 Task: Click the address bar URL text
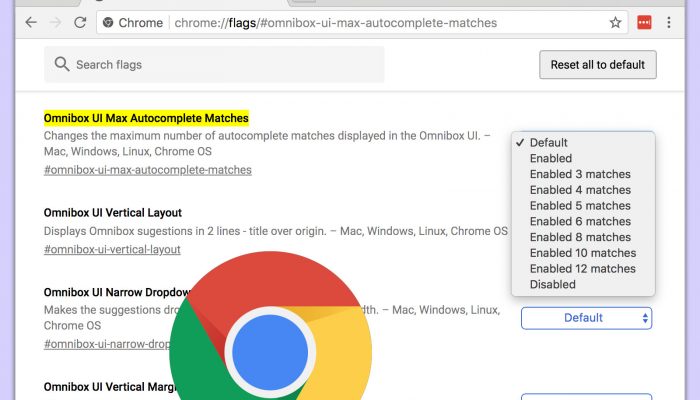[335, 23]
